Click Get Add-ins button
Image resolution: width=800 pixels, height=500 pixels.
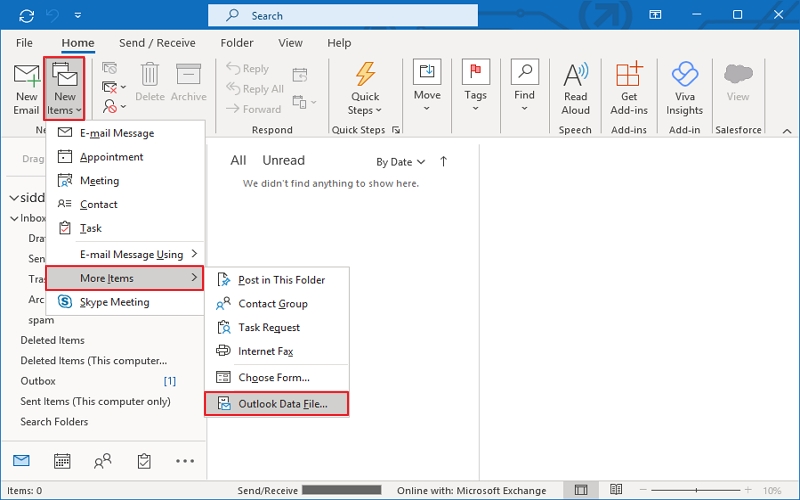[629, 89]
